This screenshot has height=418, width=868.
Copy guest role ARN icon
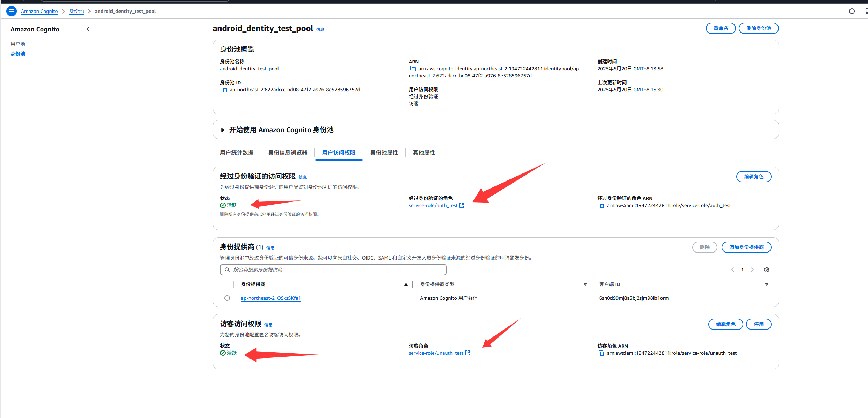[601, 353]
